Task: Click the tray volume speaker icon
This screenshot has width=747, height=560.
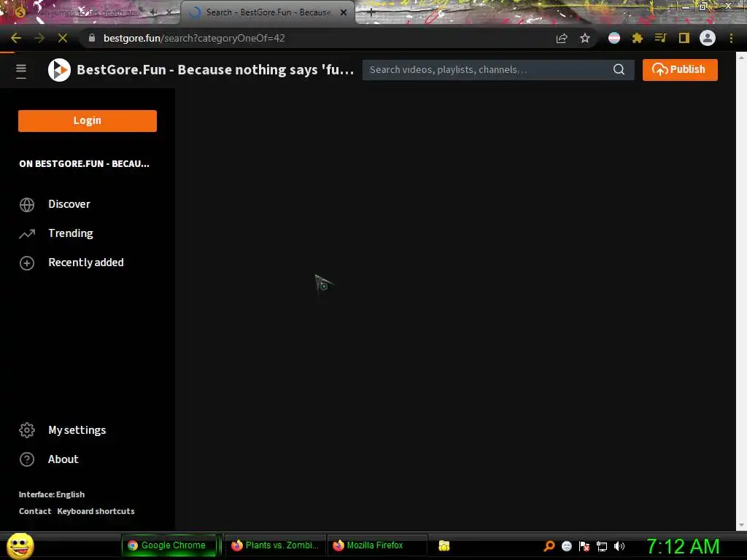Action: click(619, 546)
